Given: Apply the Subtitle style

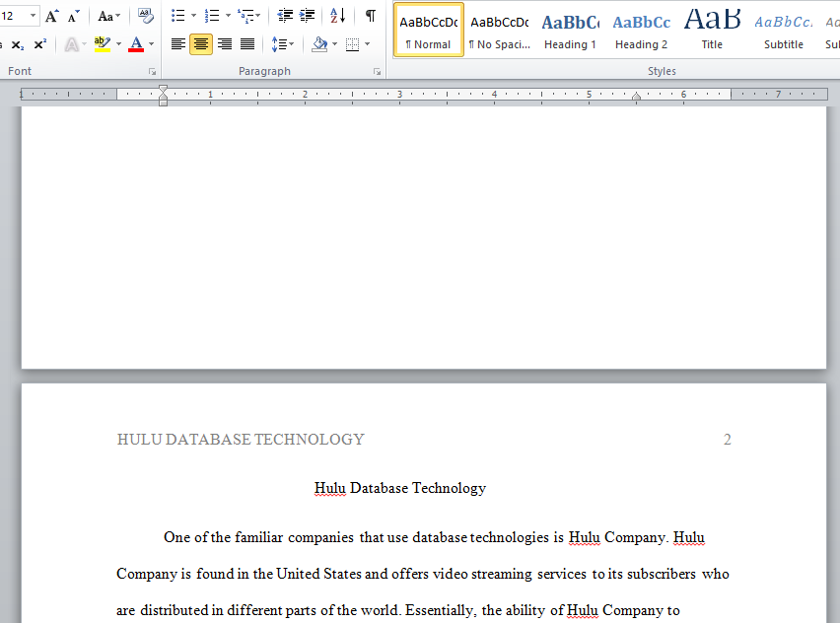Looking at the screenshot, I should [x=783, y=30].
